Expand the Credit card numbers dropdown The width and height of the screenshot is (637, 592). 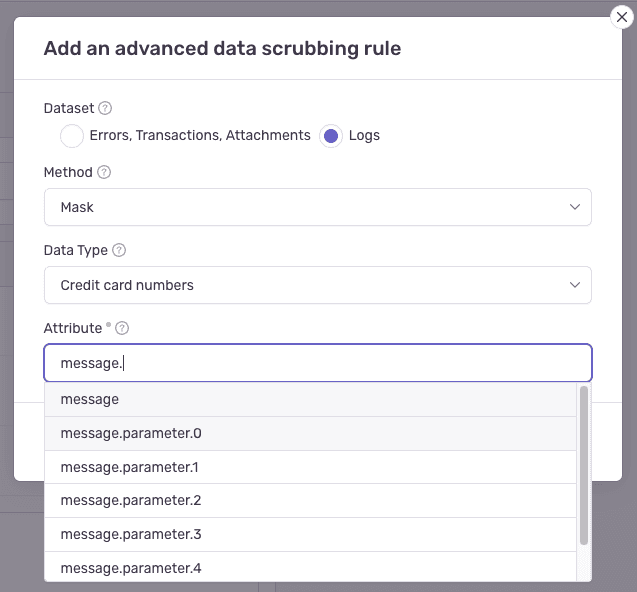coord(317,285)
